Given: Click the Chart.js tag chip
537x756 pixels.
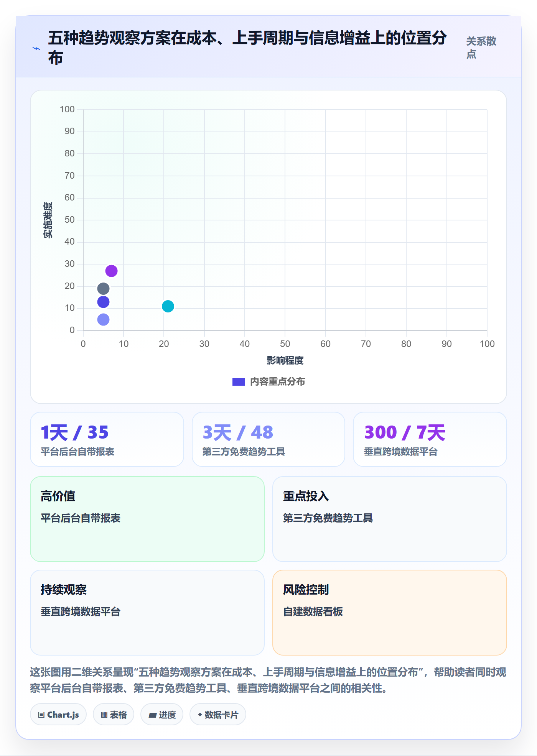Looking at the screenshot, I should [x=58, y=715].
